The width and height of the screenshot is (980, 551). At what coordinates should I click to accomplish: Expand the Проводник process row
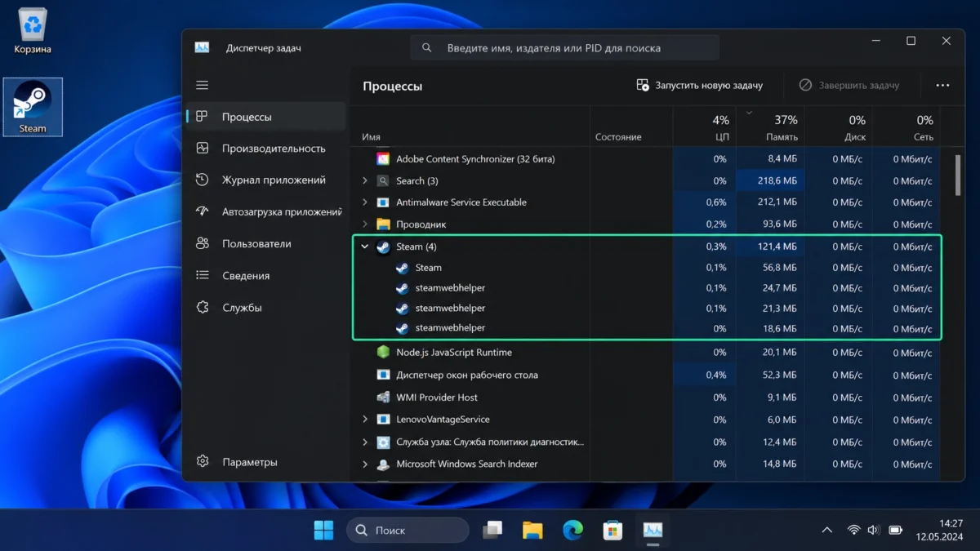tap(365, 224)
